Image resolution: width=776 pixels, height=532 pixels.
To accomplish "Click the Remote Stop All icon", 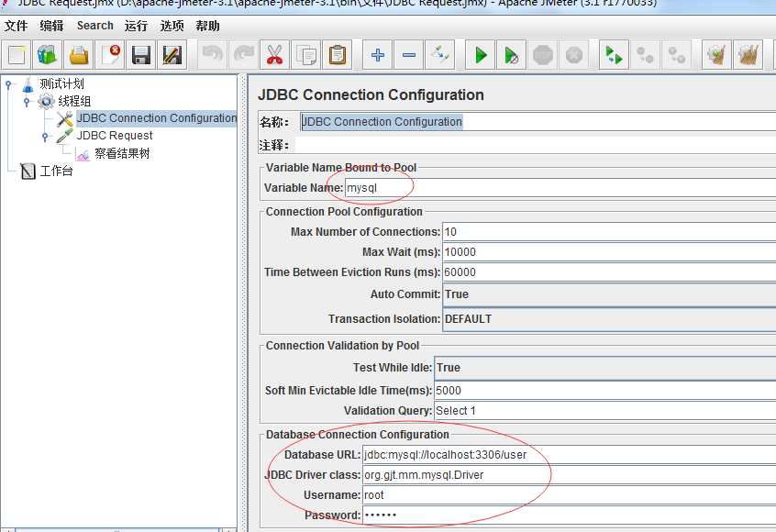I will (x=646, y=55).
